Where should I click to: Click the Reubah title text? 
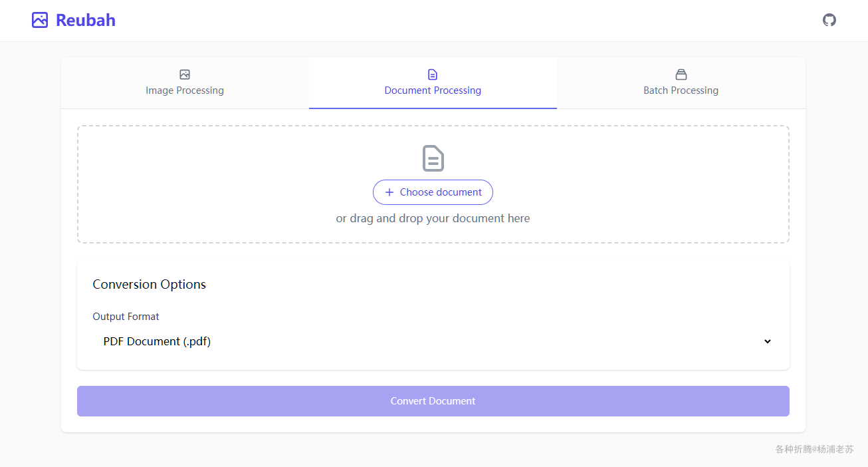(x=86, y=20)
